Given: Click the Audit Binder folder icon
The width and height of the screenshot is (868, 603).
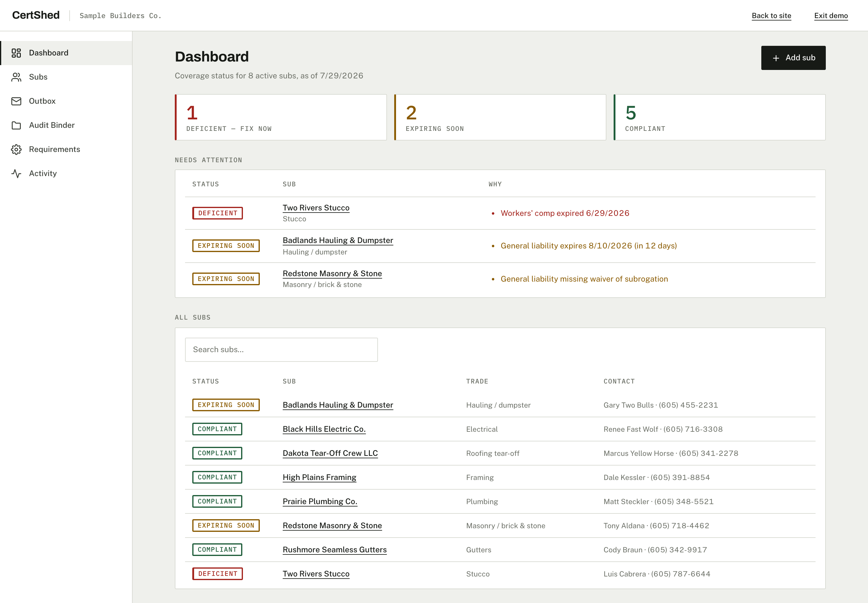Looking at the screenshot, I should tap(16, 125).
